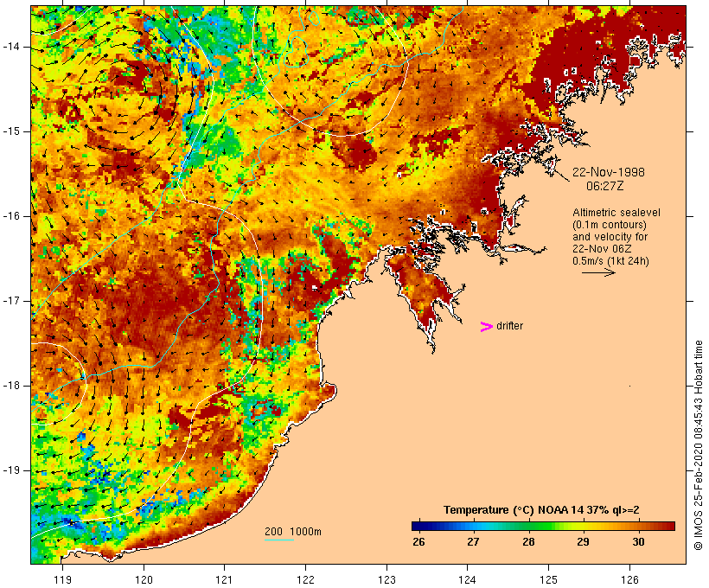Click the "0.5m/s (1kt 24h)" text
Image resolution: width=709 pixels, height=588 pixels.
pyautogui.click(x=610, y=261)
